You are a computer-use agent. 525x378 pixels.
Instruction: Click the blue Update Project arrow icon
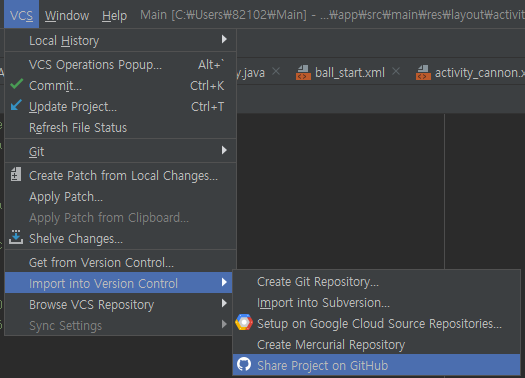point(16,105)
